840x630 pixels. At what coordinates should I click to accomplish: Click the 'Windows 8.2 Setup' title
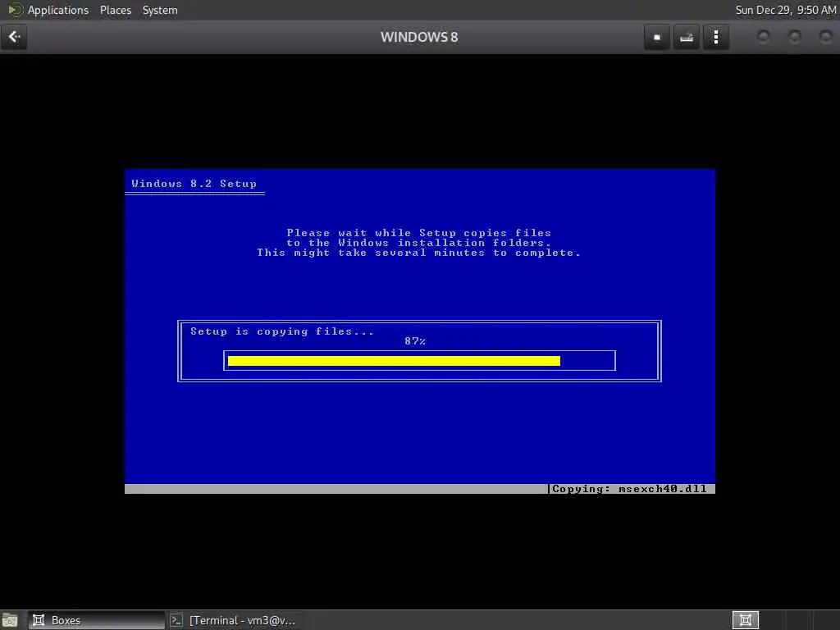[194, 184]
